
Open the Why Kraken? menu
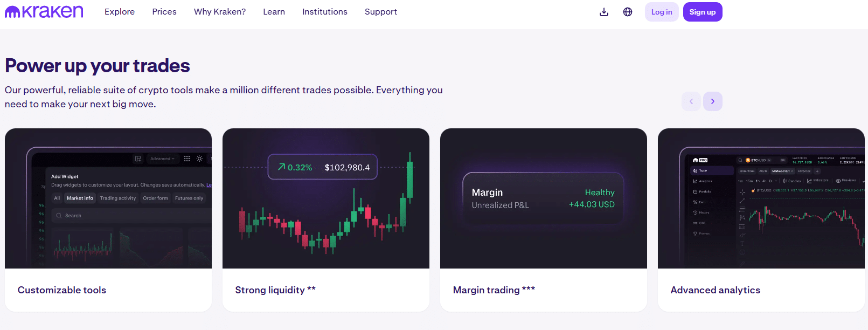pyautogui.click(x=220, y=12)
